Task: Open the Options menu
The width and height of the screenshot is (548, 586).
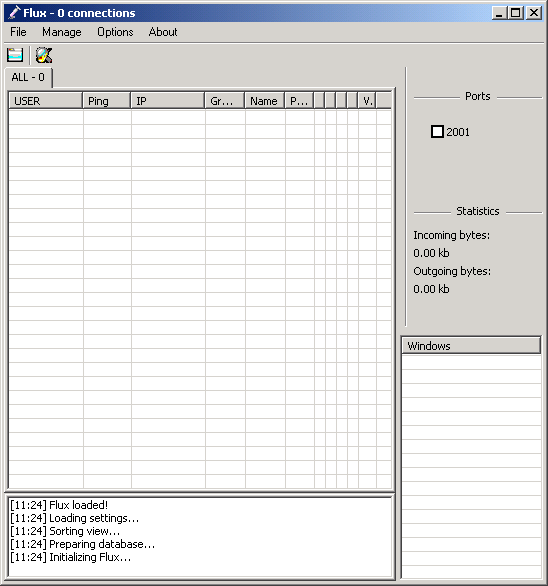Action: [115, 32]
